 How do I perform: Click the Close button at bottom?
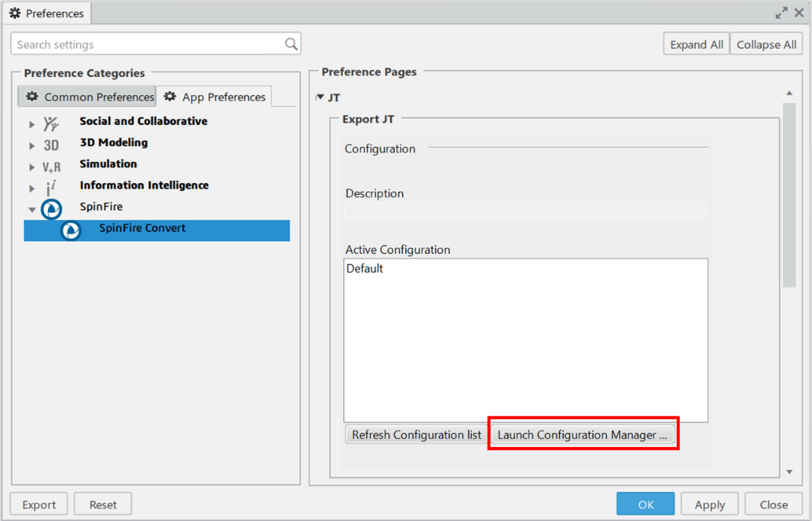774,505
